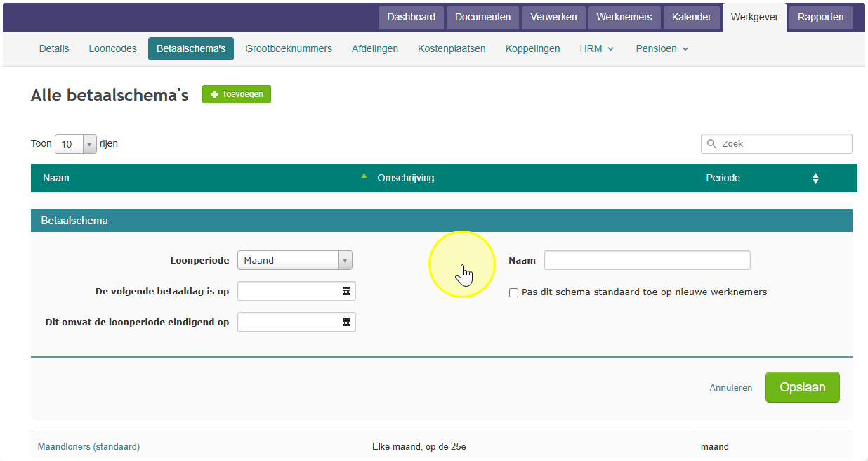
Task: Expand the HRM submenu
Action: [x=597, y=48]
